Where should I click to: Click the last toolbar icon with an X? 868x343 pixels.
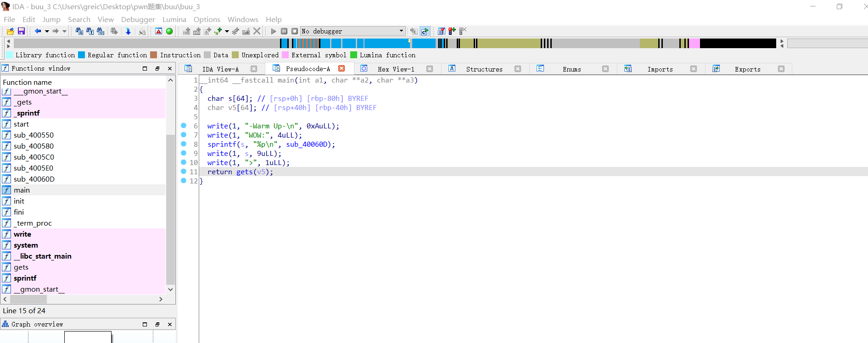tap(463, 31)
